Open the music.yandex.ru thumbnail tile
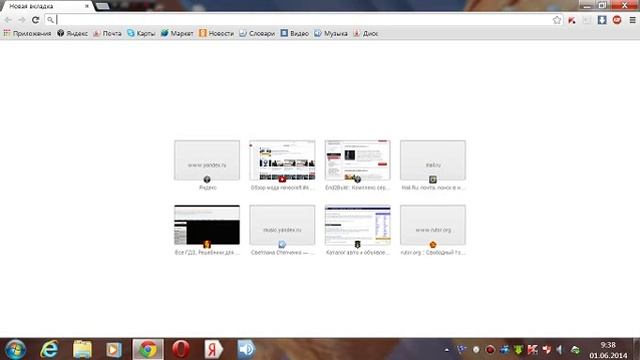This screenshot has width=640, height=360. (x=282, y=225)
